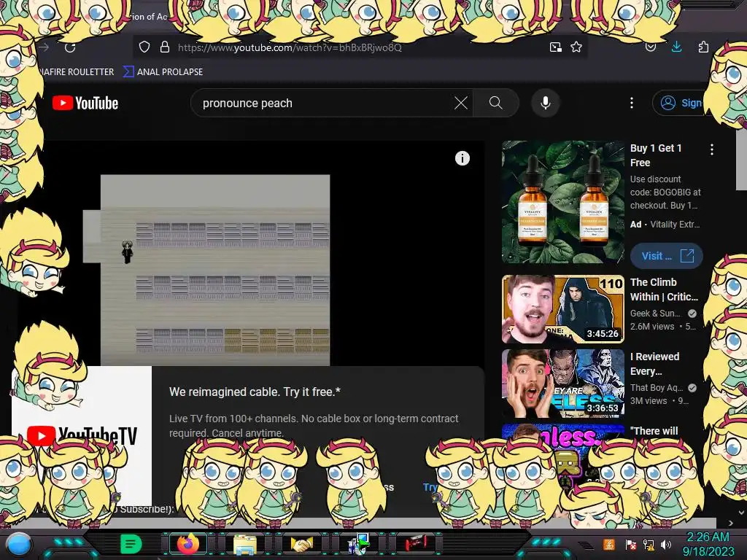Image resolution: width=747 pixels, height=560 pixels.
Task: Open YouTube settings three-dot menu
Action: click(632, 103)
